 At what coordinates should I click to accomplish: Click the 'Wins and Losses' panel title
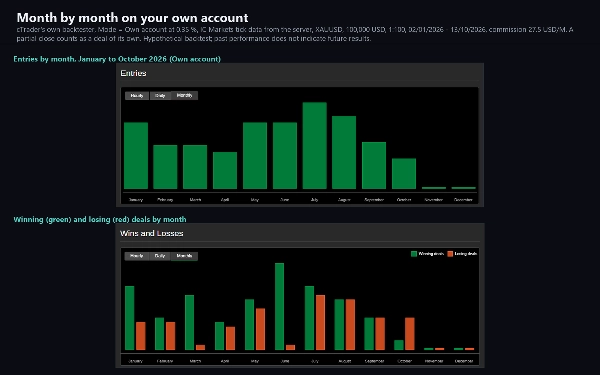click(x=152, y=233)
